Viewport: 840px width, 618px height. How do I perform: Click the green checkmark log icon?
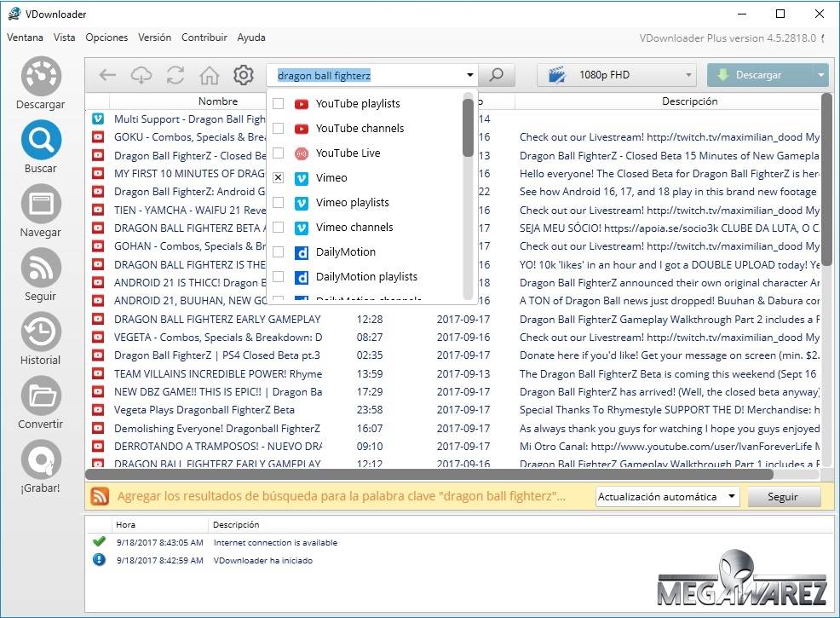click(x=99, y=541)
